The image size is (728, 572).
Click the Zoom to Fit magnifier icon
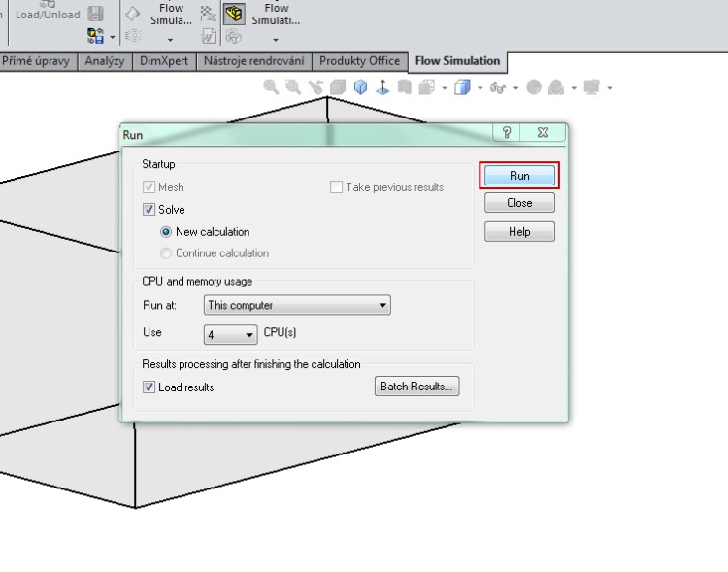pos(271,86)
